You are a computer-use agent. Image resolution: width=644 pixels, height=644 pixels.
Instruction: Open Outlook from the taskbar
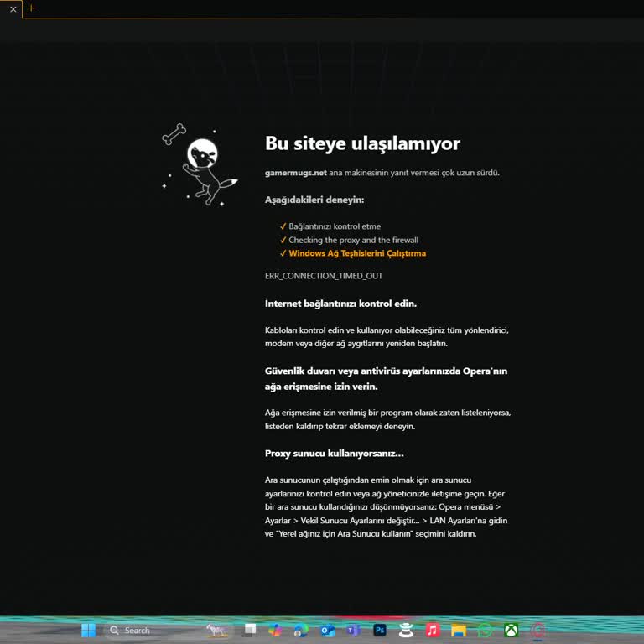[327, 630]
